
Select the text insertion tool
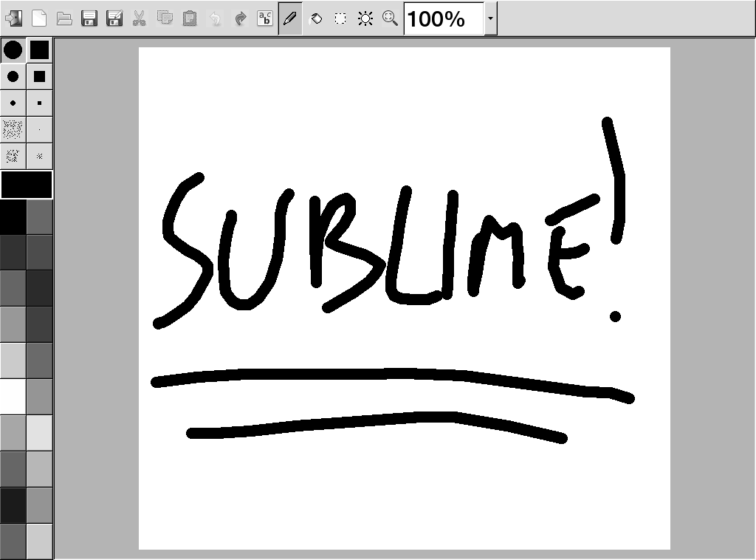[265, 18]
